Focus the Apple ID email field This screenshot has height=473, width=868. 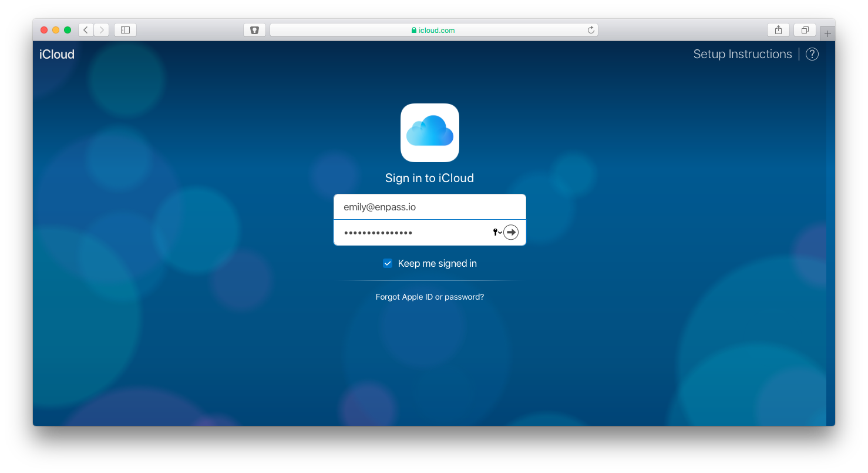[430, 207]
